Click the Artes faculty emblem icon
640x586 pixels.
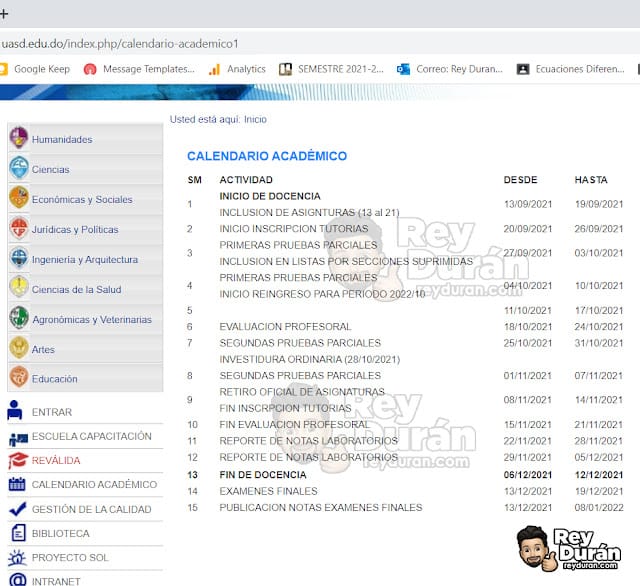pyautogui.click(x=19, y=348)
